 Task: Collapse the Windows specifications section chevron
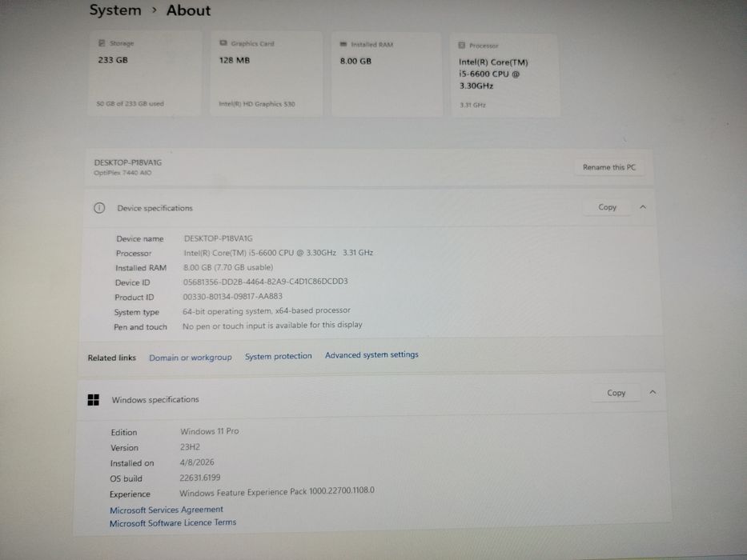[653, 392]
